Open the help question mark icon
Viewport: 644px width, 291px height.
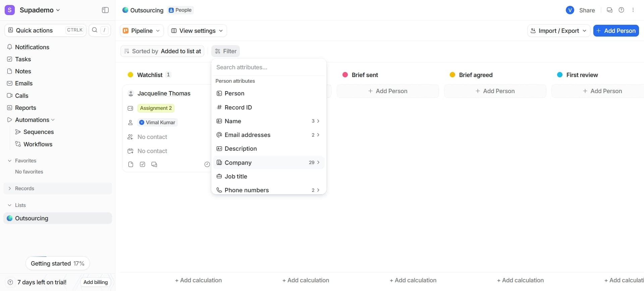coord(621,10)
